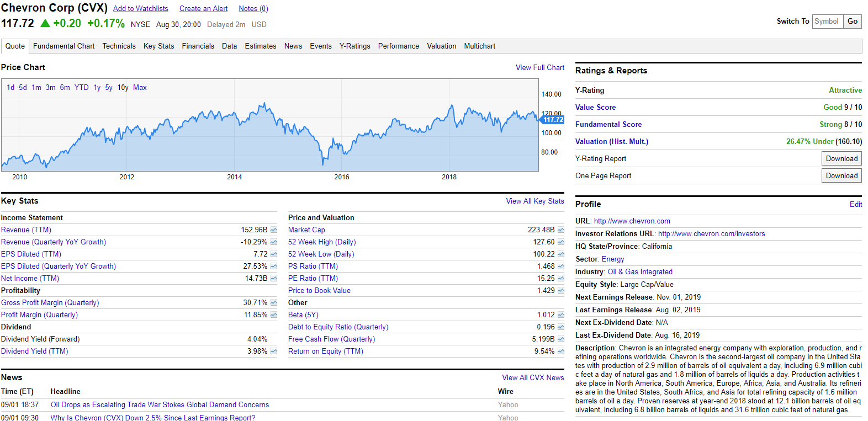This screenshot has height=421, width=868.
Task: Open the Estimates tab
Action: [261, 46]
